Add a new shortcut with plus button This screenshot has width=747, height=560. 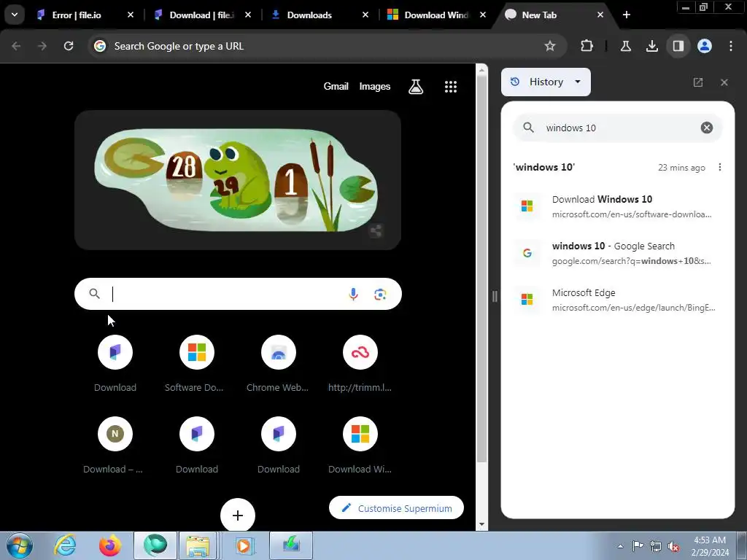click(238, 516)
